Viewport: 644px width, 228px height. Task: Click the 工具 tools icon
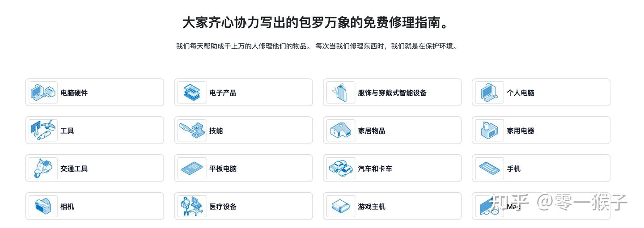pos(43,131)
